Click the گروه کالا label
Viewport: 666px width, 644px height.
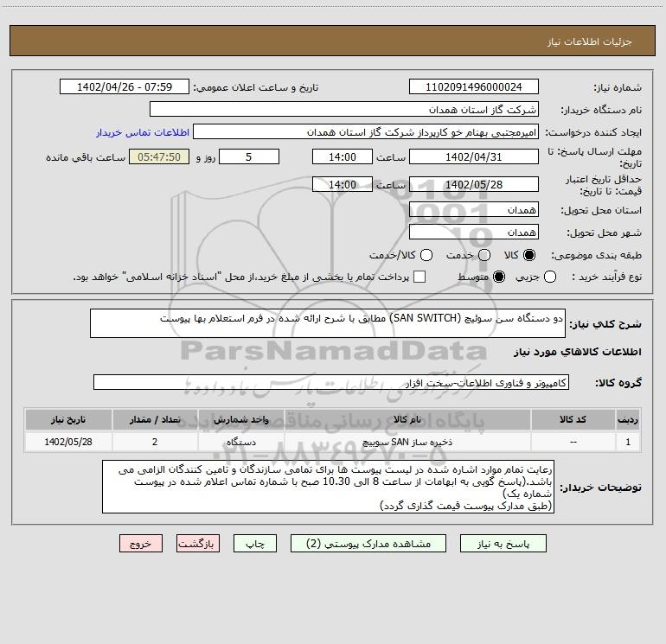pos(618,382)
